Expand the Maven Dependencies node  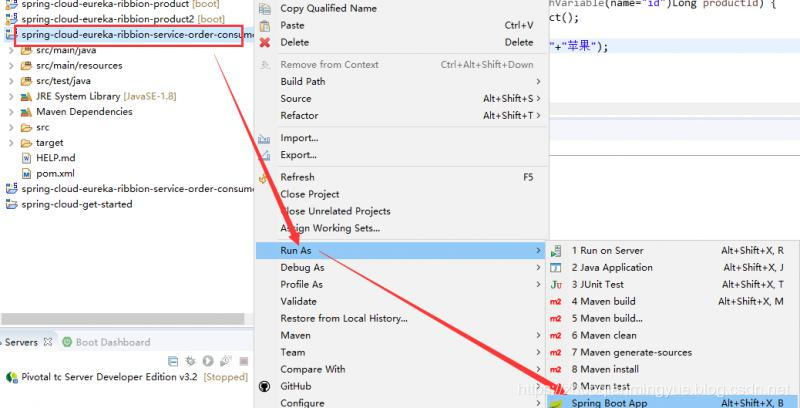coord(11,112)
